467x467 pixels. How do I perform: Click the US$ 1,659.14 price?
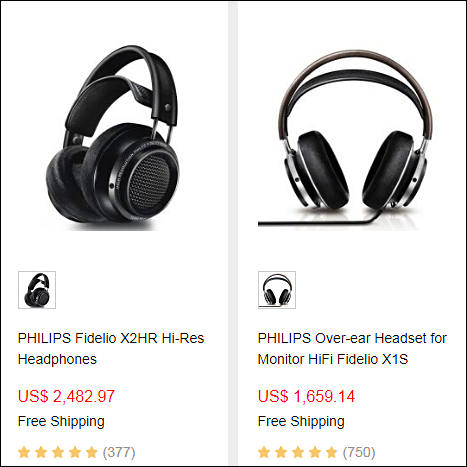pos(306,396)
